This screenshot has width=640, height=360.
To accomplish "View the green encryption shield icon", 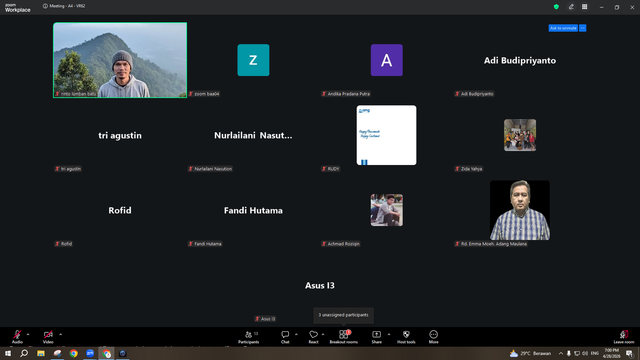I will 556,7.
